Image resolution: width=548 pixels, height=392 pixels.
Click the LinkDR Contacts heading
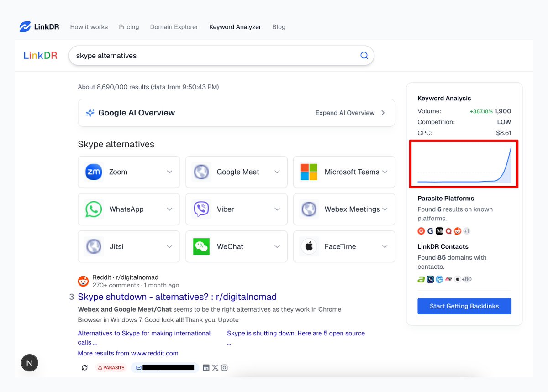coord(443,246)
